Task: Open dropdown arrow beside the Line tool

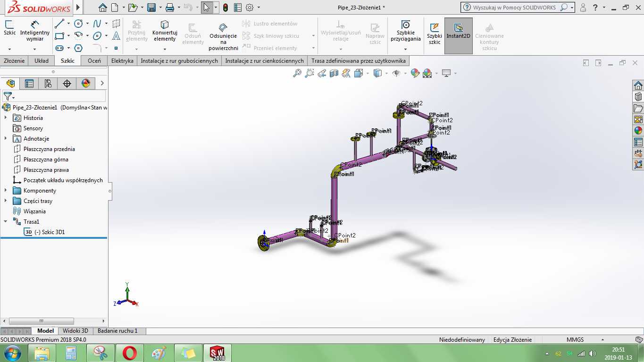Action: (68, 24)
